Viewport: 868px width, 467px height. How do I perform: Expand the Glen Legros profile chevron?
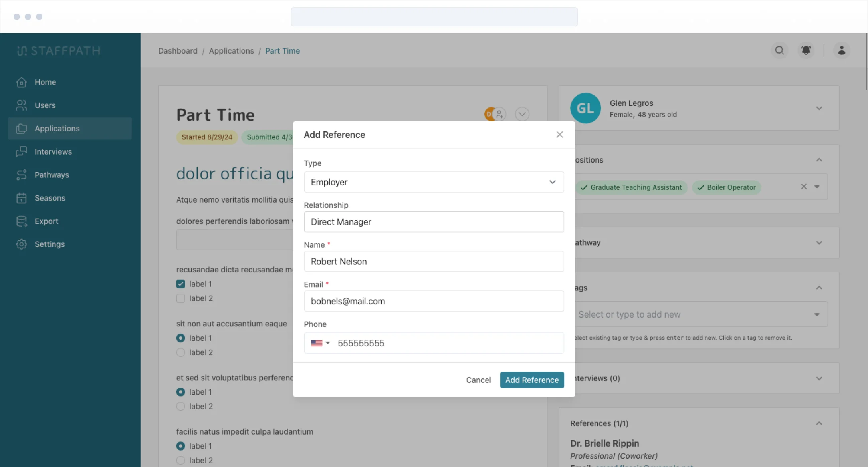(819, 109)
